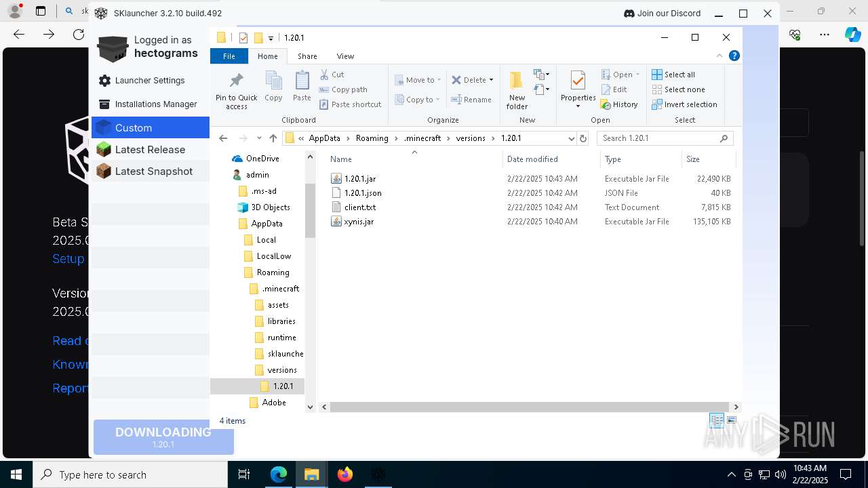
Task: Click Roaming in address breadcrumb
Action: coord(372,138)
